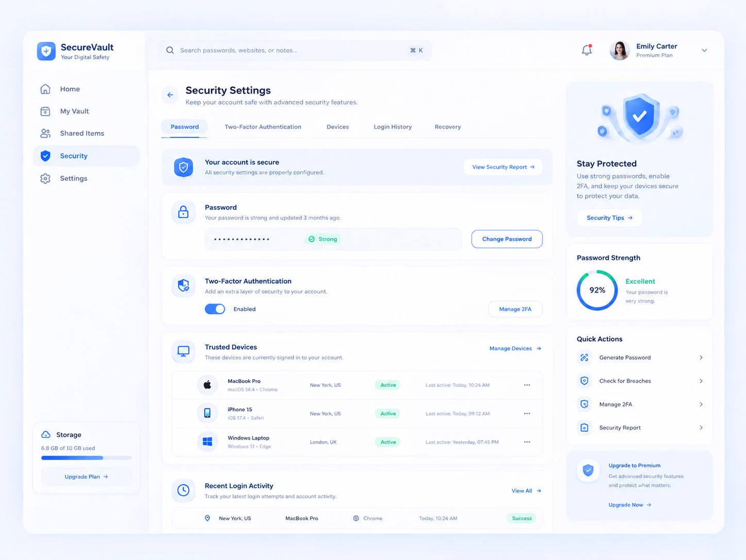Switch to the Login History tab
The image size is (746, 560).
[393, 127]
